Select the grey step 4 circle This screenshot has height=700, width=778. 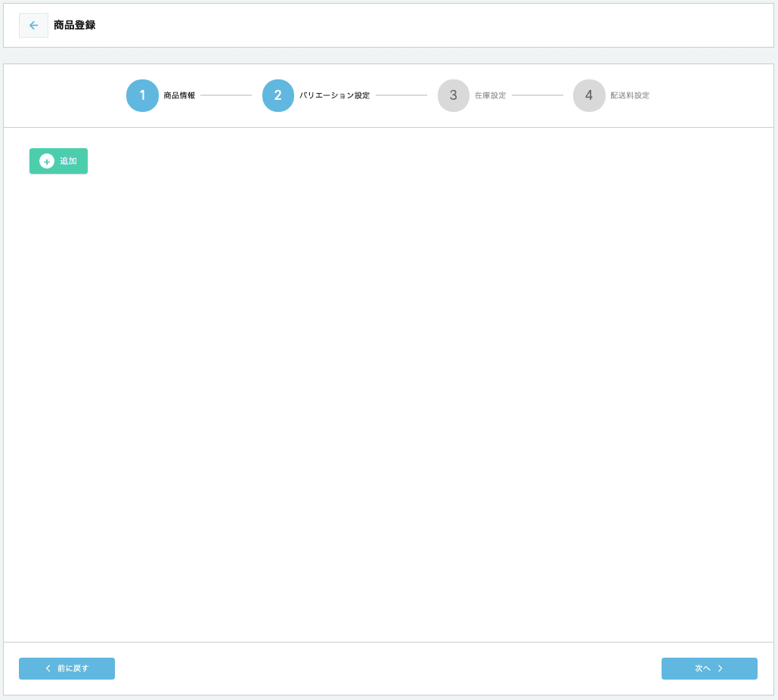(589, 95)
